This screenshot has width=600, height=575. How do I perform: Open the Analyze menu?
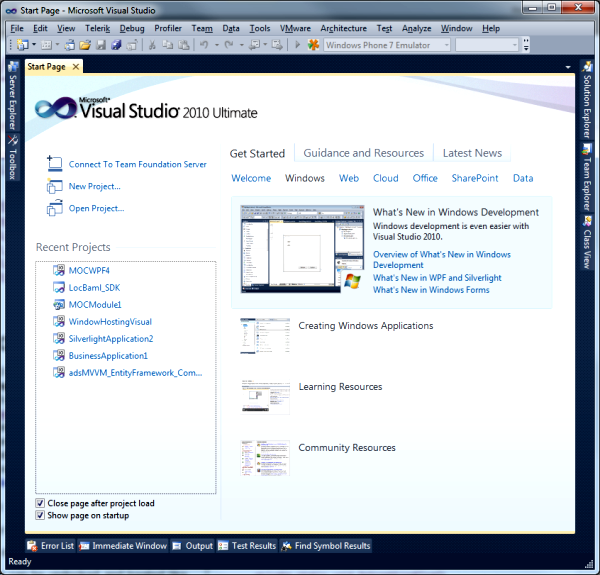coord(417,28)
